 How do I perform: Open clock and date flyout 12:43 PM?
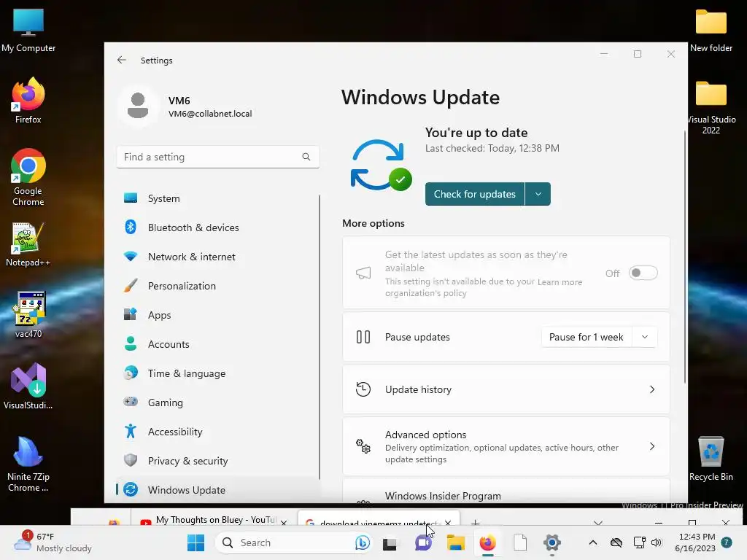tap(695, 542)
